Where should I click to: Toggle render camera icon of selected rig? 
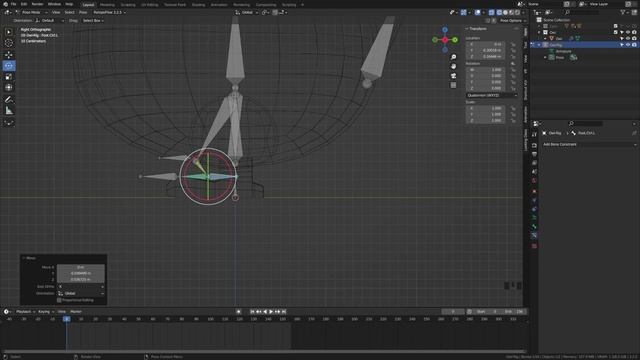coord(634,45)
